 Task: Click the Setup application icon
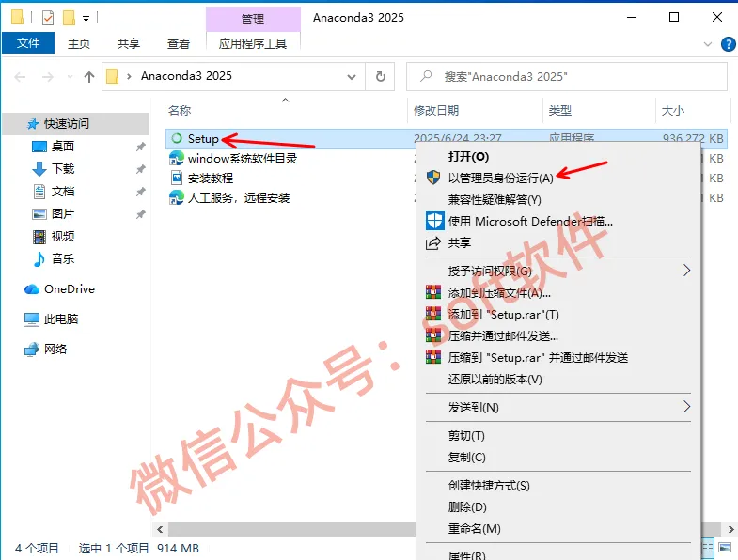click(177, 138)
